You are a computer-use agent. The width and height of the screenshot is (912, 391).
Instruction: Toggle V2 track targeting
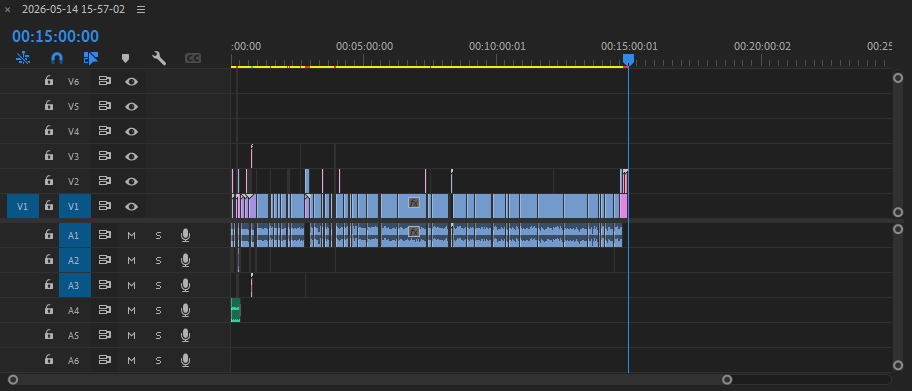click(73, 182)
